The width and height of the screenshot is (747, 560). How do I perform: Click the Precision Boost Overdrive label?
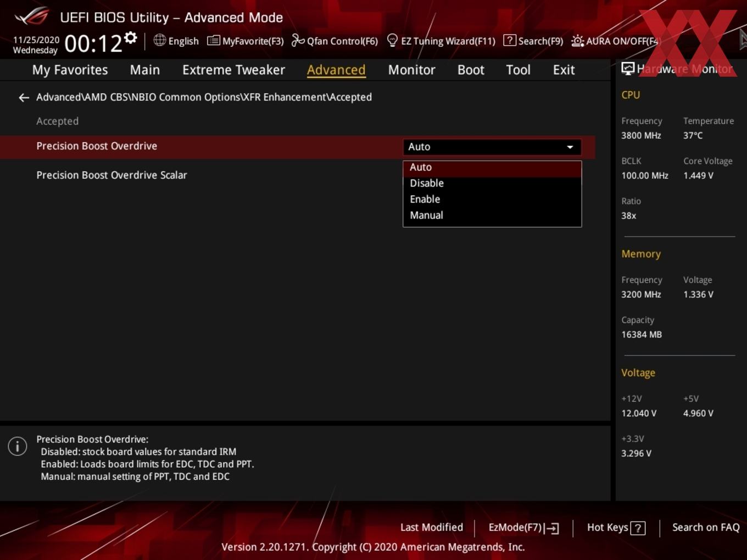(97, 146)
